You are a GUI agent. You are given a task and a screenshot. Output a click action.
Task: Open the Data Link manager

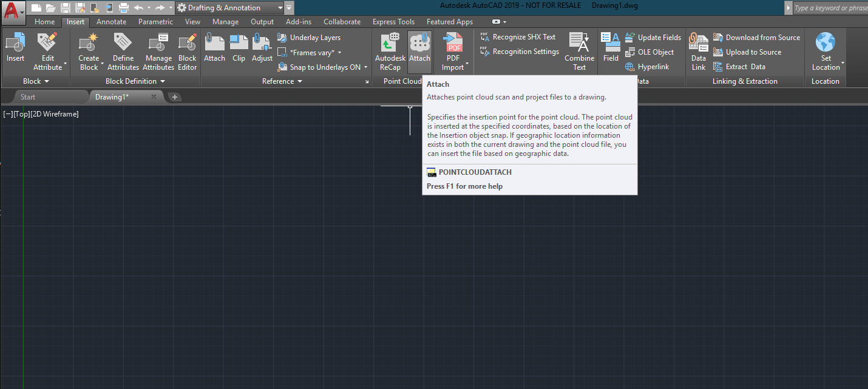click(x=699, y=52)
